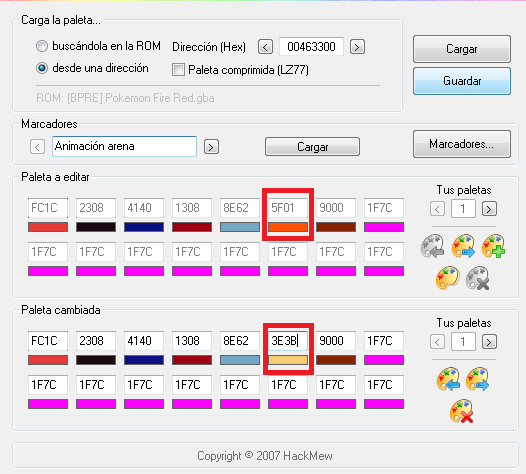Click brown swatch under 9000 in Paleta a editar
This screenshot has width=526, height=474.
[x=336, y=227]
